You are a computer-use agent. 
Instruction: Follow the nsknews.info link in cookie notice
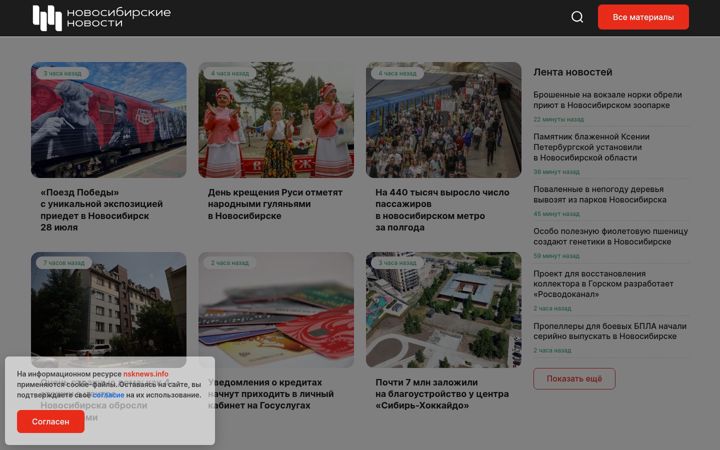click(146, 374)
